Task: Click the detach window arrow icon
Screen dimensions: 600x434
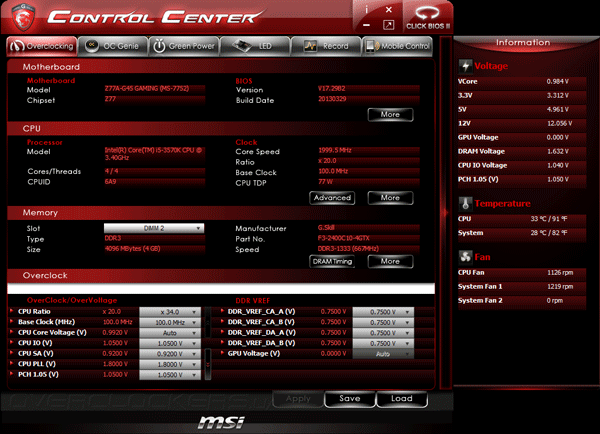Action: point(388,25)
